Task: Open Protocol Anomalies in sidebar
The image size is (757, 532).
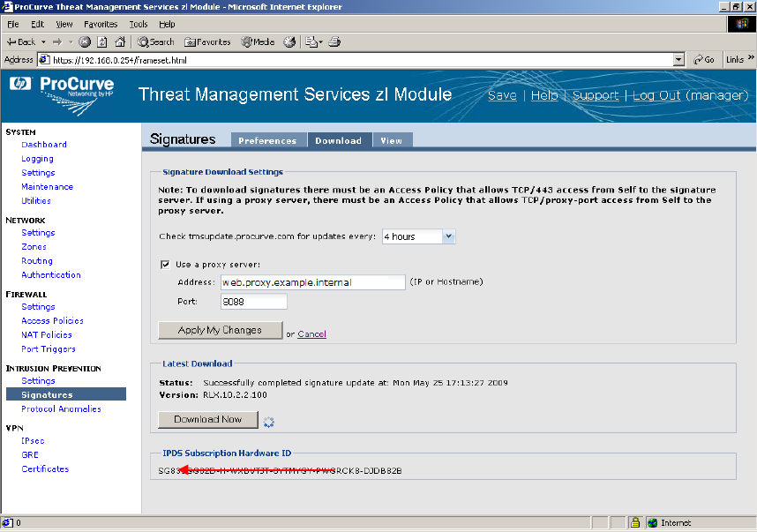Action: click(61, 408)
